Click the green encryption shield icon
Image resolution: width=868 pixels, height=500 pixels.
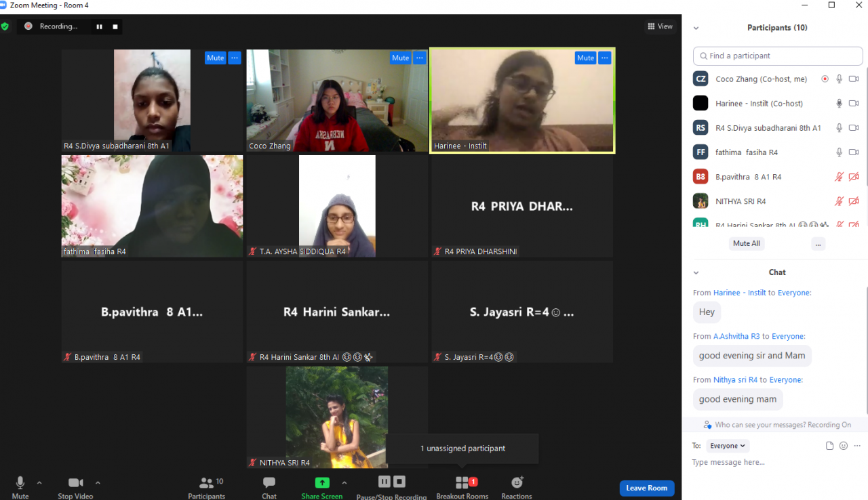(x=5, y=26)
